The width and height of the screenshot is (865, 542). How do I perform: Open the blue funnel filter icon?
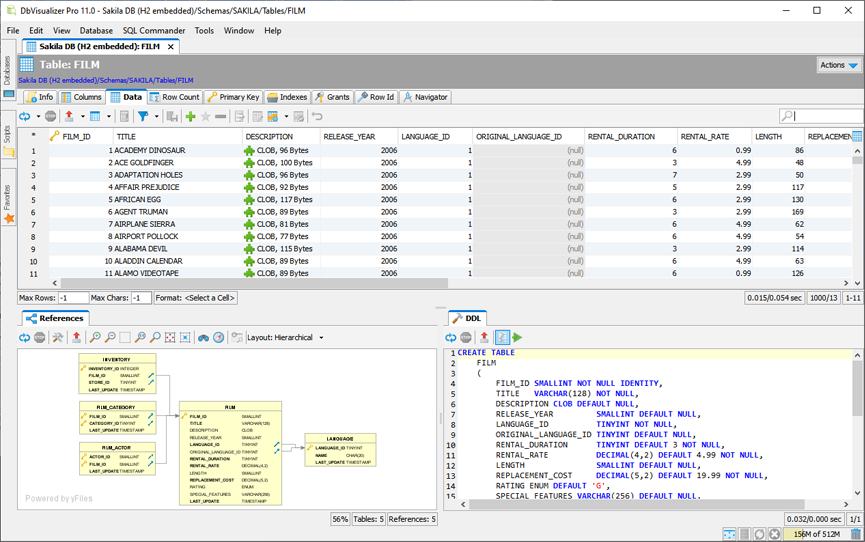click(143, 116)
